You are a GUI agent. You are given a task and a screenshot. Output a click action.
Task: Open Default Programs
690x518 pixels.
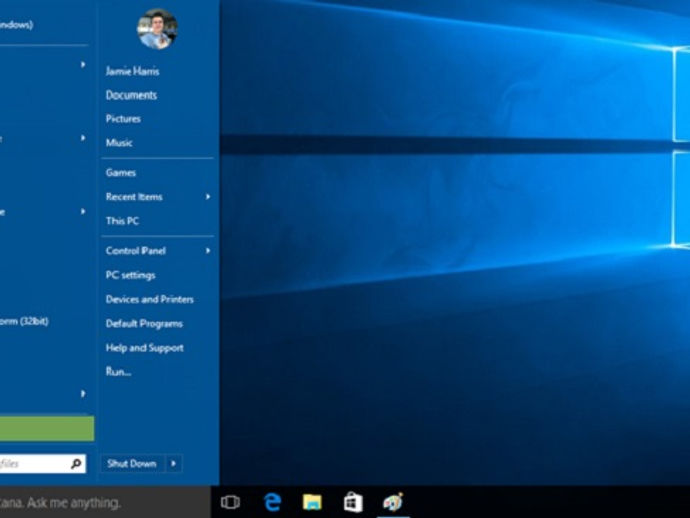[x=144, y=323]
